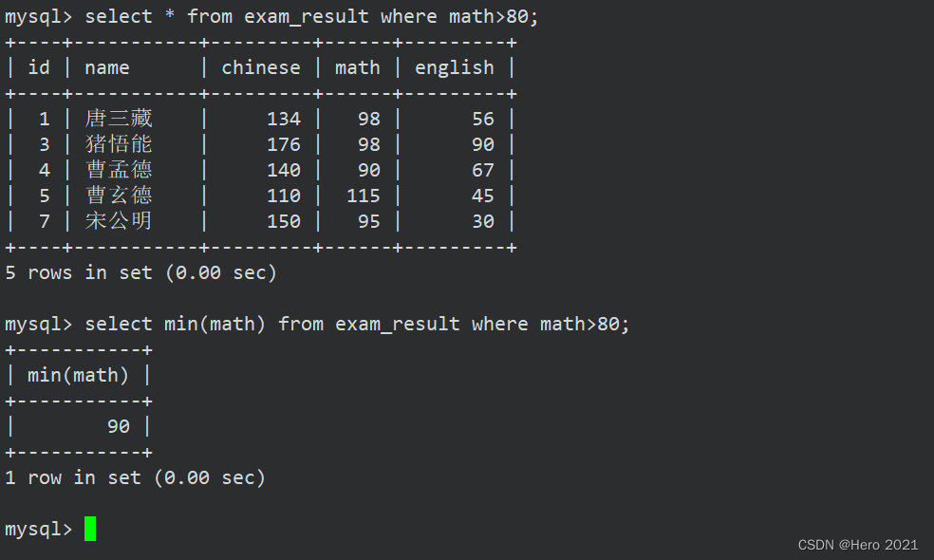Click the math column header
Viewport: 934px width, 560px height.
point(358,68)
